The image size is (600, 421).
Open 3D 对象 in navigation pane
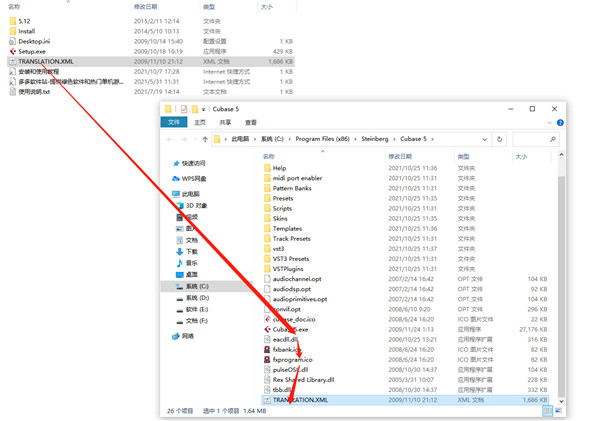click(x=196, y=206)
